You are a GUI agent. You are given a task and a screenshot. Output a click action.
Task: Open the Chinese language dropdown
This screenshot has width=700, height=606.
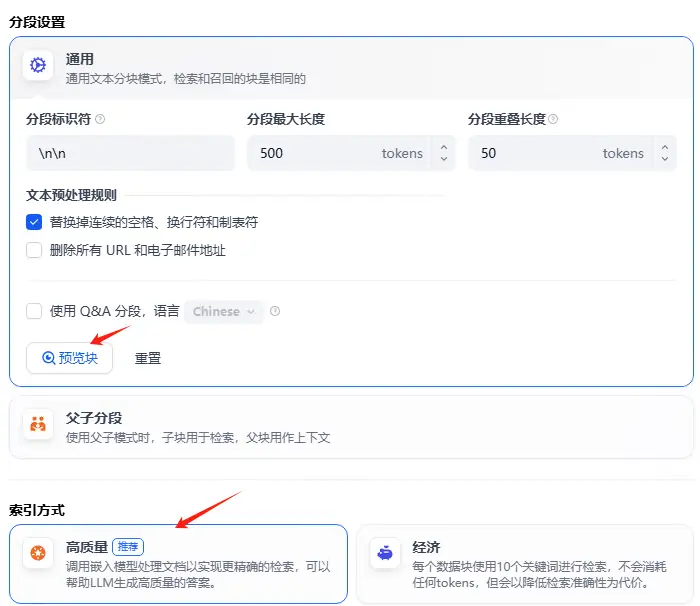click(224, 311)
